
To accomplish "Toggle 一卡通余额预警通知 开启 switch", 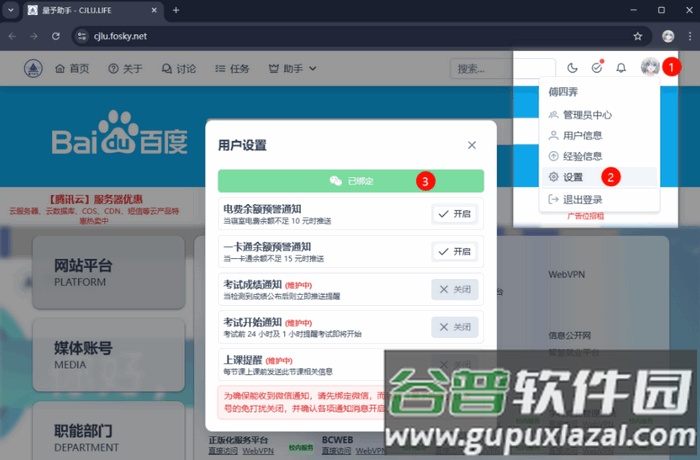I will [455, 251].
